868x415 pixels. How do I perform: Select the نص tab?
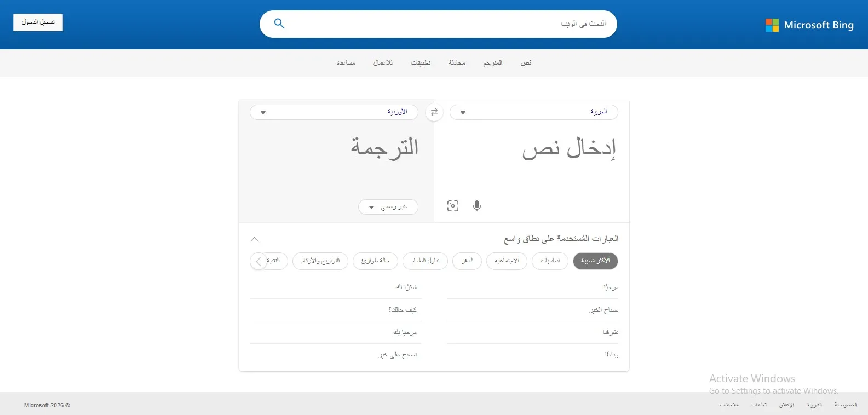tap(526, 63)
